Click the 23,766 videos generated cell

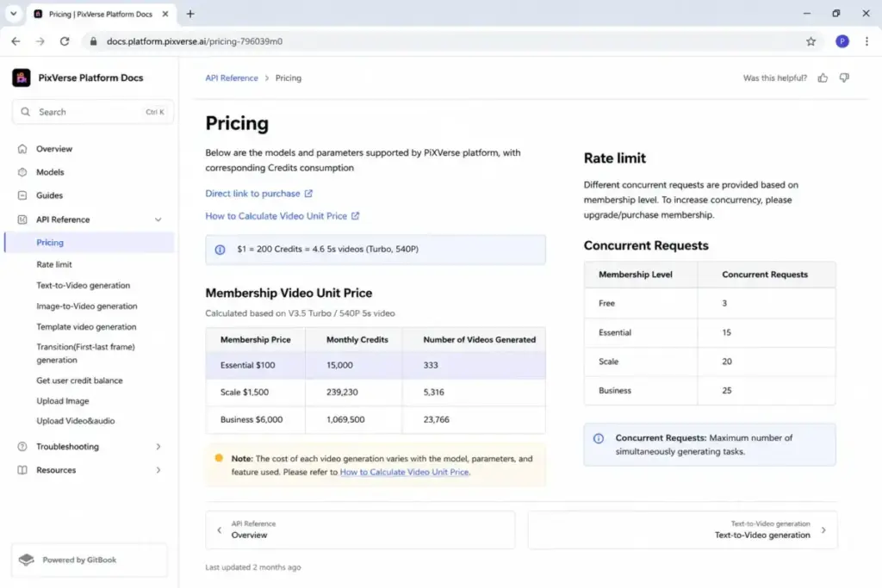[474, 420]
